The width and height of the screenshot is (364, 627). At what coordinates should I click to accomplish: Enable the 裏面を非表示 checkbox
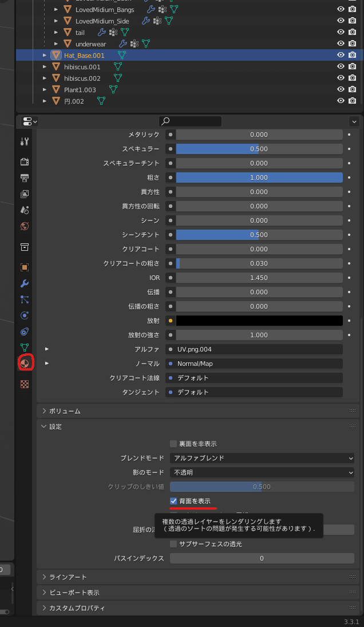(x=173, y=444)
